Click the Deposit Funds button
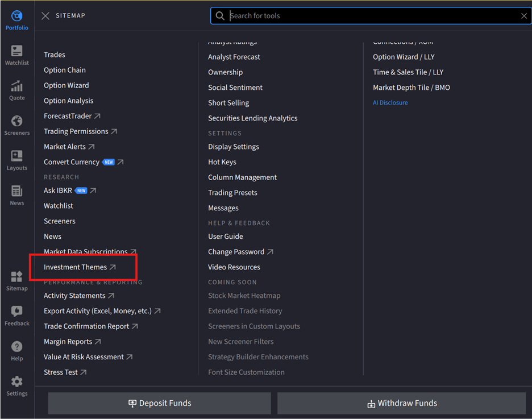The image size is (532, 419). (x=159, y=403)
